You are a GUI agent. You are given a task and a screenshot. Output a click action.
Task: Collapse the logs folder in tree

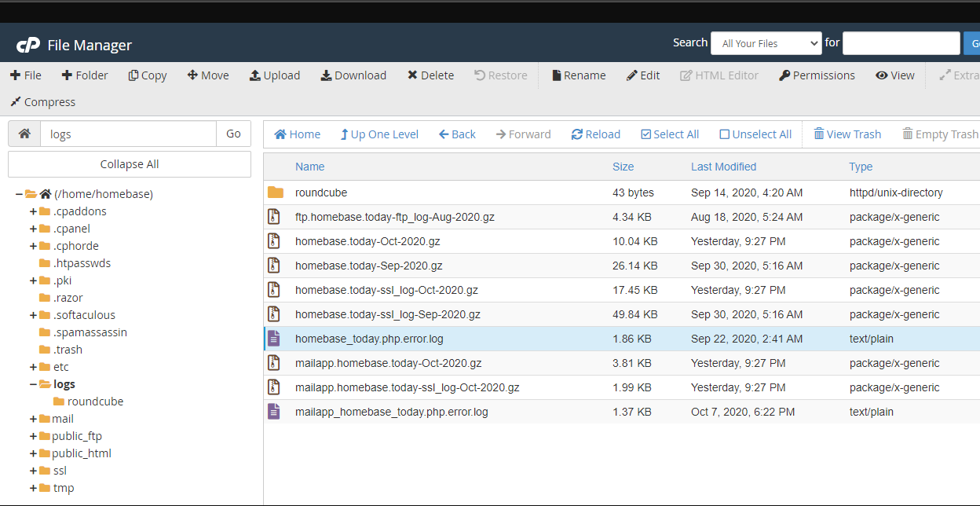tap(33, 384)
